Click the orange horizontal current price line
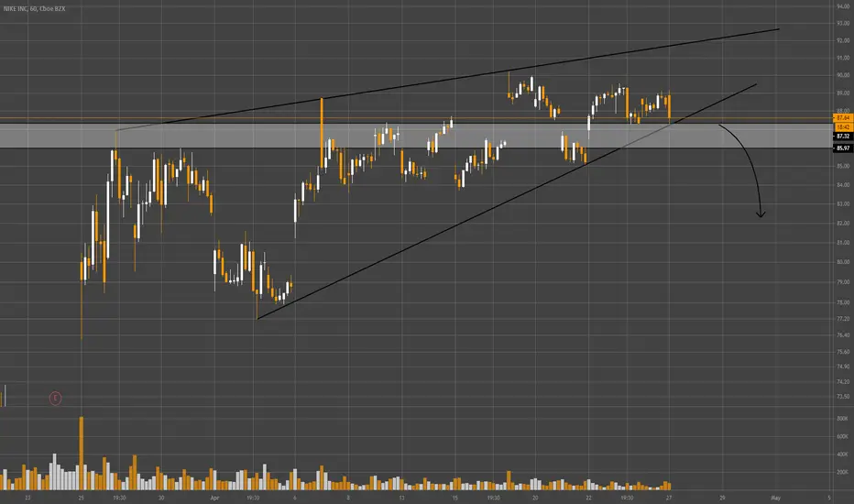 pos(416,117)
